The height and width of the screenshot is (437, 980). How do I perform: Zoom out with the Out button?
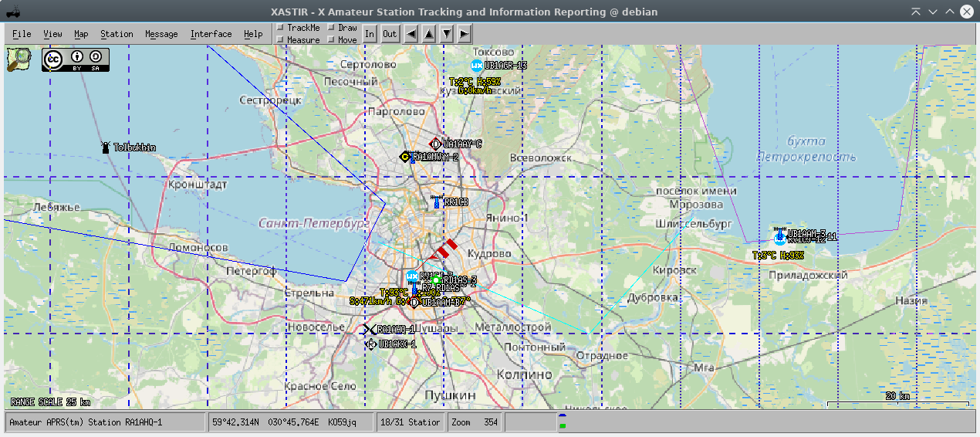click(x=390, y=33)
